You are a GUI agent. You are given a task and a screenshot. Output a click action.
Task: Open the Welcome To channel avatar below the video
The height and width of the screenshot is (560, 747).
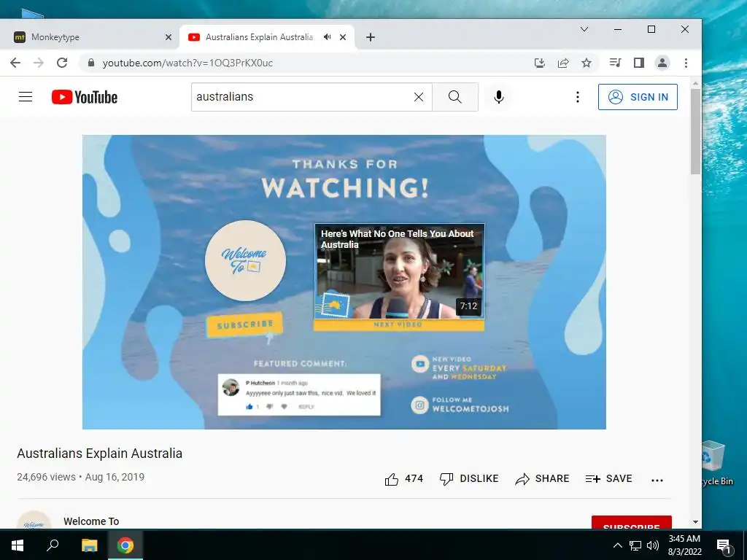click(34, 521)
